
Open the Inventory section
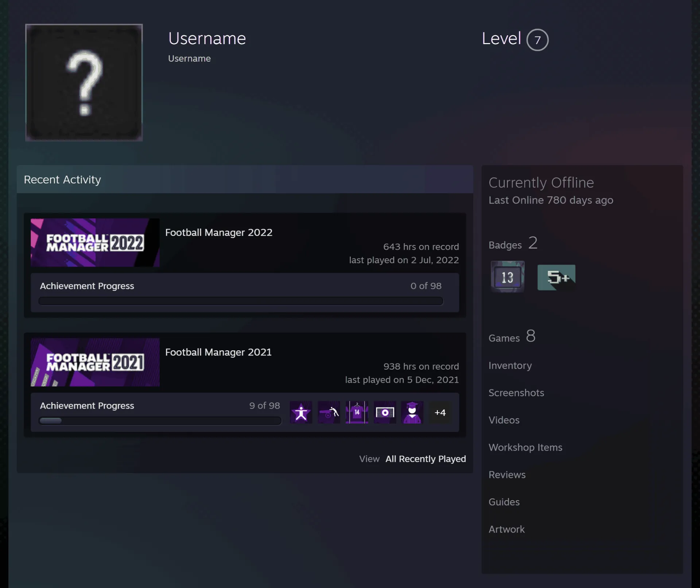tap(510, 365)
